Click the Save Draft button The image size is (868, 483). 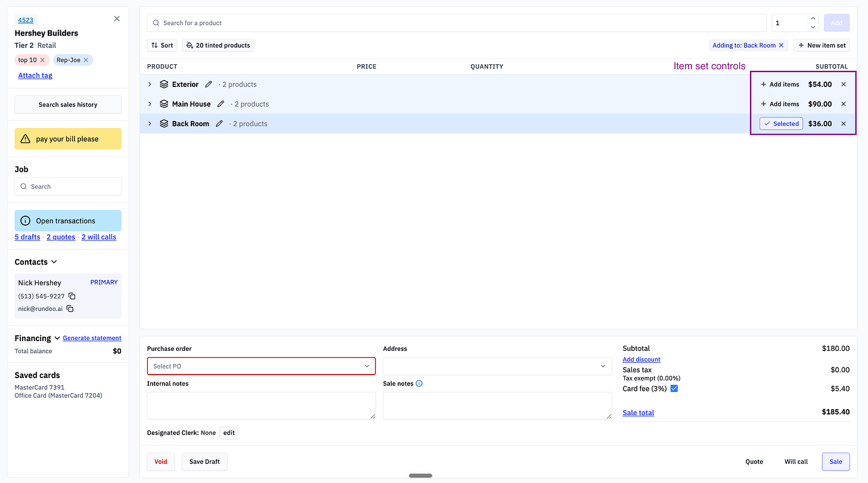pos(204,462)
